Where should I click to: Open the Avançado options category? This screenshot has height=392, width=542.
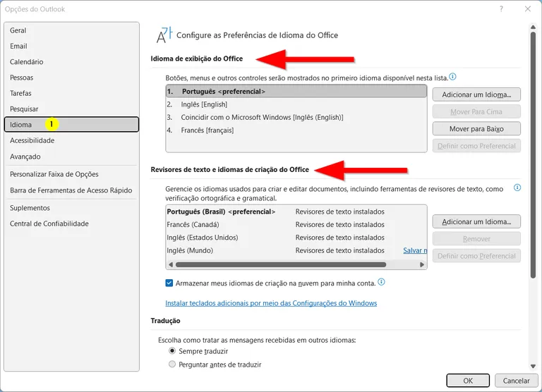71,157
